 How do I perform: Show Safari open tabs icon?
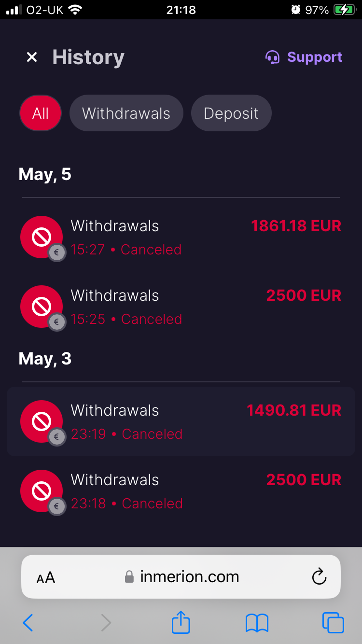[333, 623]
